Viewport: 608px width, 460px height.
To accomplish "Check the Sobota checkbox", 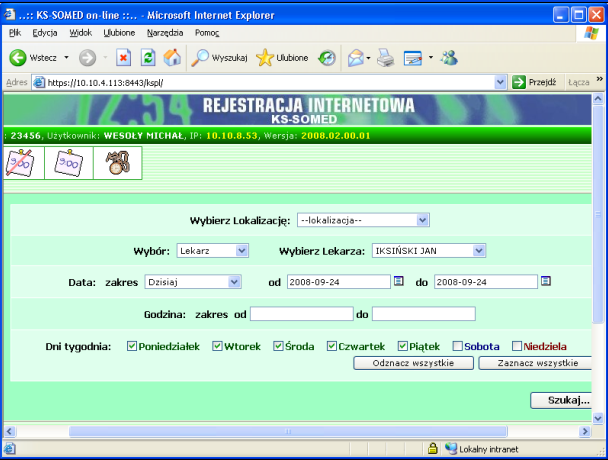I will 458,346.
